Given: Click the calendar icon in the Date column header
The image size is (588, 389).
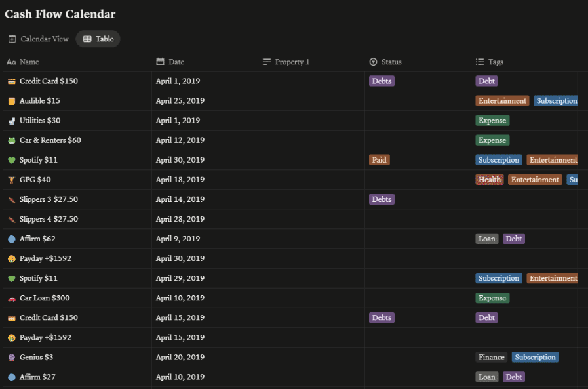Looking at the screenshot, I should pos(159,62).
